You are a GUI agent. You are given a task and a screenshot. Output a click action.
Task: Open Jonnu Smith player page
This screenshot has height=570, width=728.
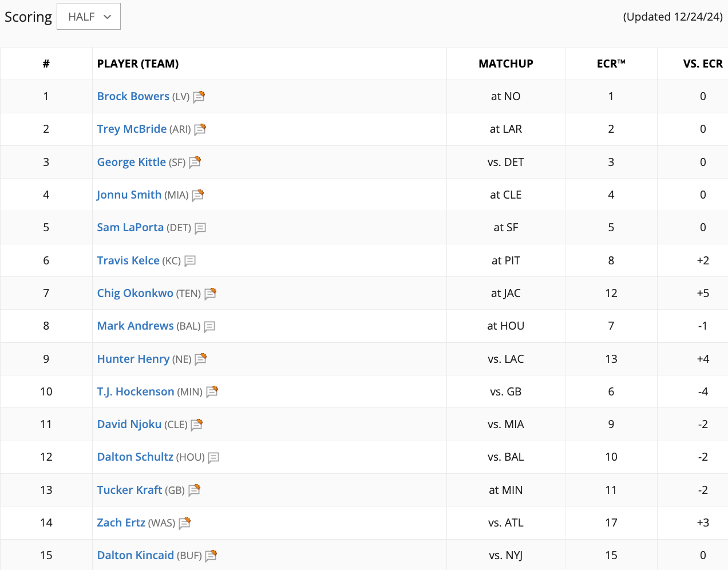pos(129,195)
